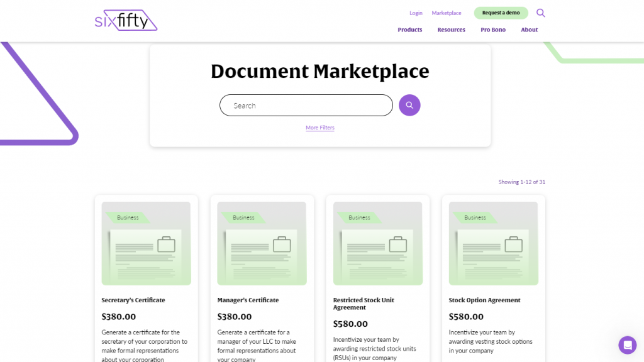Click the sixfifty logo
This screenshot has height=362, width=644.
126,20
